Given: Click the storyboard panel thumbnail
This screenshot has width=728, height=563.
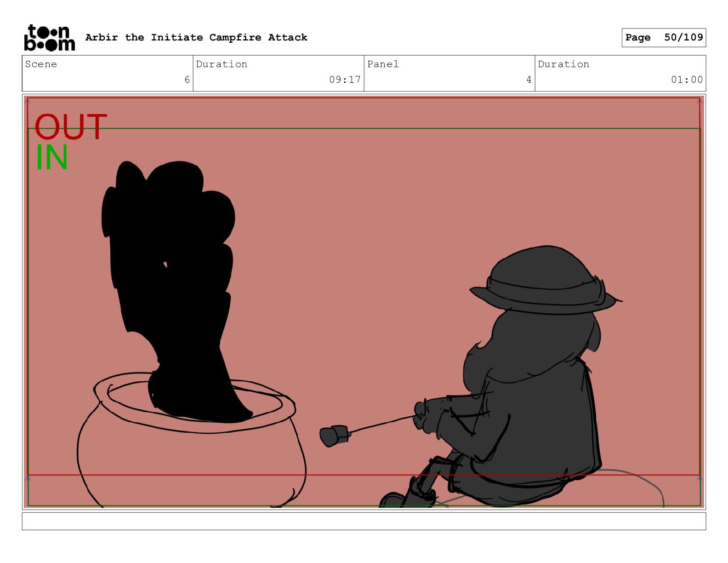Looking at the screenshot, I should (364, 302).
